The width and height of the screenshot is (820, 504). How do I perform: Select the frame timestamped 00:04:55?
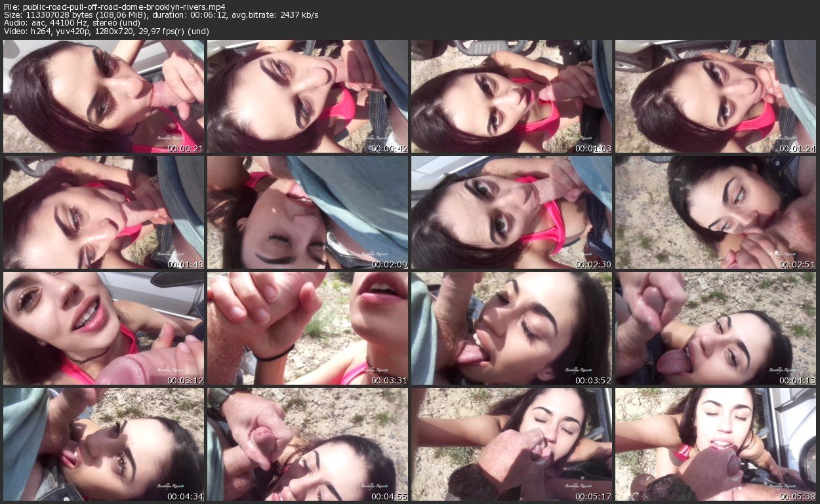click(308, 444)
